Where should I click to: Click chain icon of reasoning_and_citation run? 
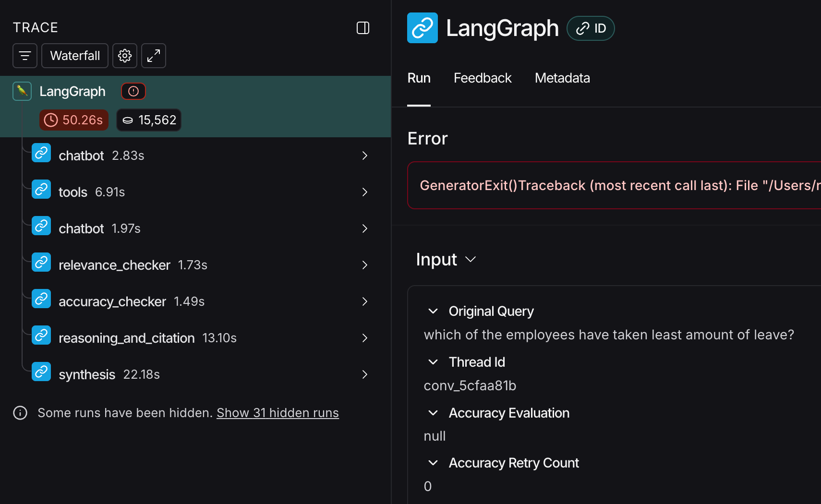[41, 336]
